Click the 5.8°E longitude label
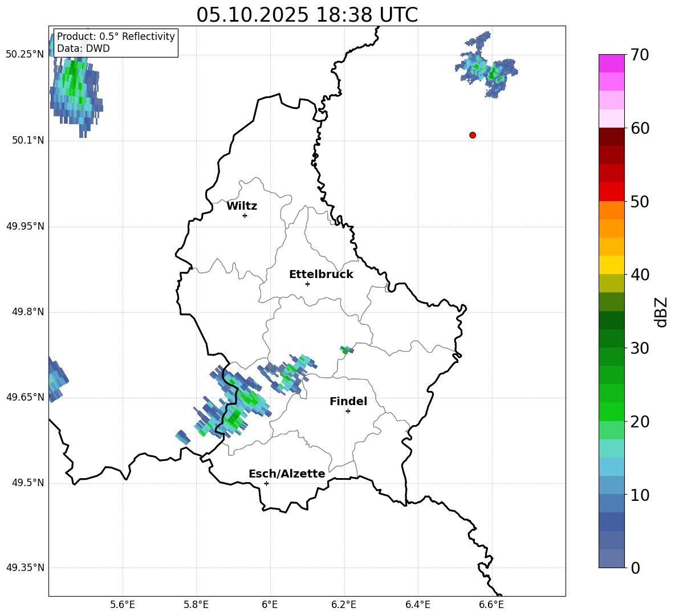Screen dimensions: 675x616 point(196,605)
